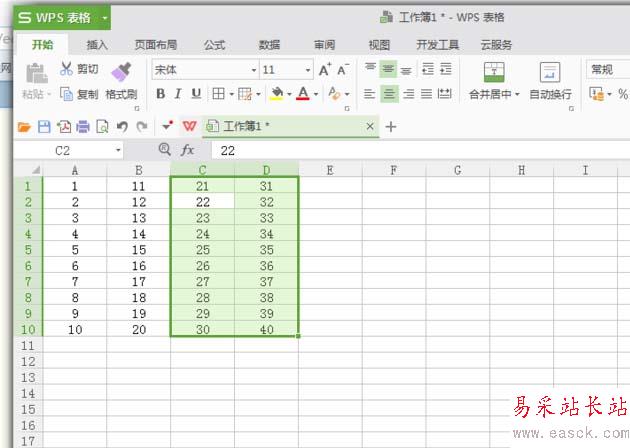Image resolution: width=630 pixels, height=448 pixels.
Task: Click the Paste clipboard icon
Action: click(x=37, y=74)
